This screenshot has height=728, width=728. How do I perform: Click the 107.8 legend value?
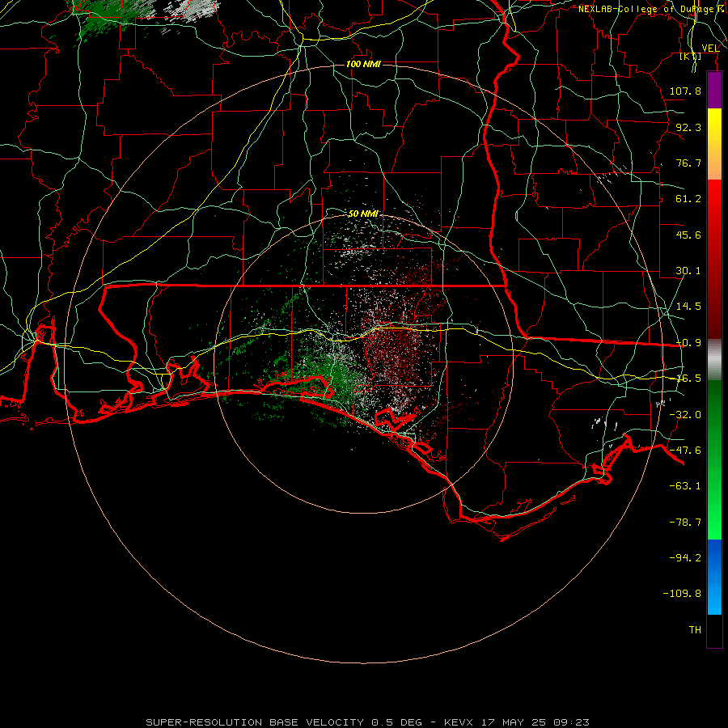[x=685, y=91]
